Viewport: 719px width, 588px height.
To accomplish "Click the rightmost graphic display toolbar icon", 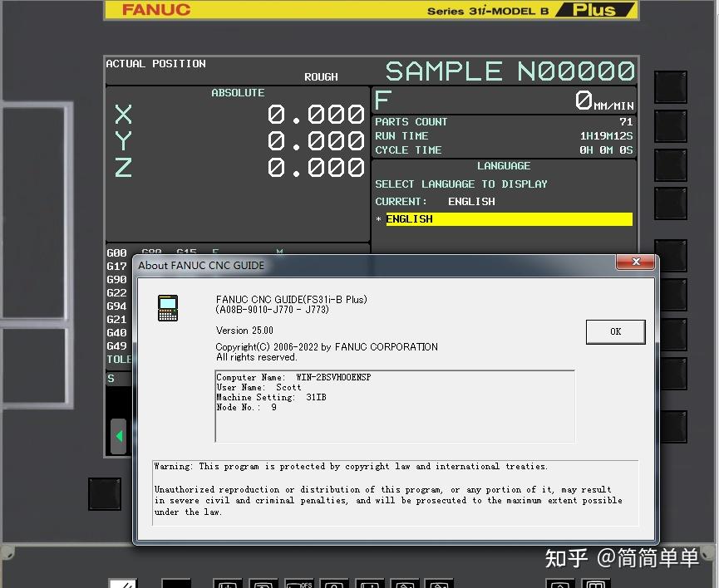I will pos(439,582).
